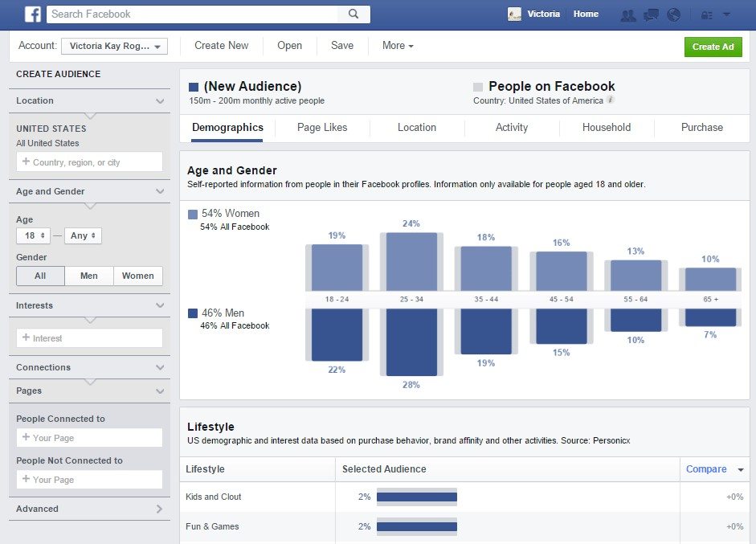Click Your Page field under People Connected to
Image resolution: width=756 pixels, height=544 pixels.
[x=90, y=437]
